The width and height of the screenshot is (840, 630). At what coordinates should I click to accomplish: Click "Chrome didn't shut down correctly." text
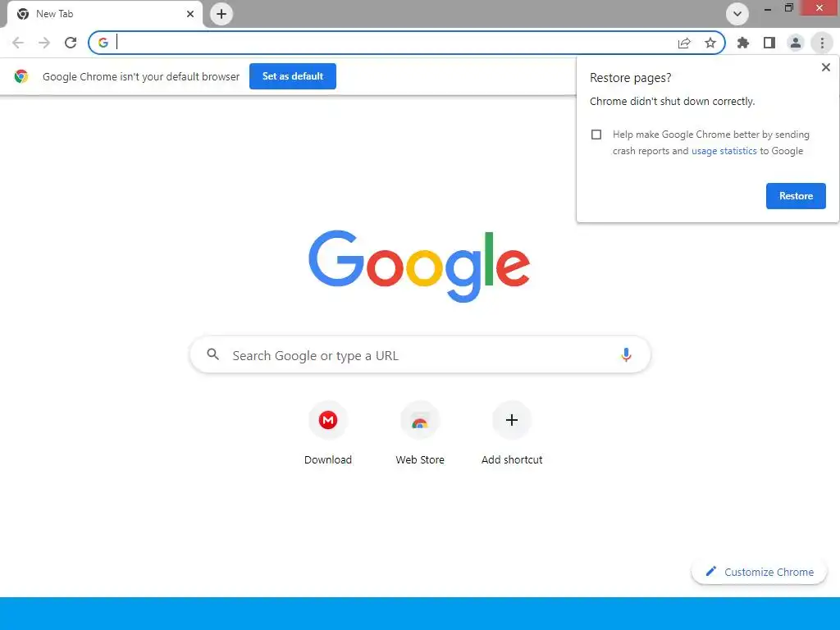[x=673, y=101]
